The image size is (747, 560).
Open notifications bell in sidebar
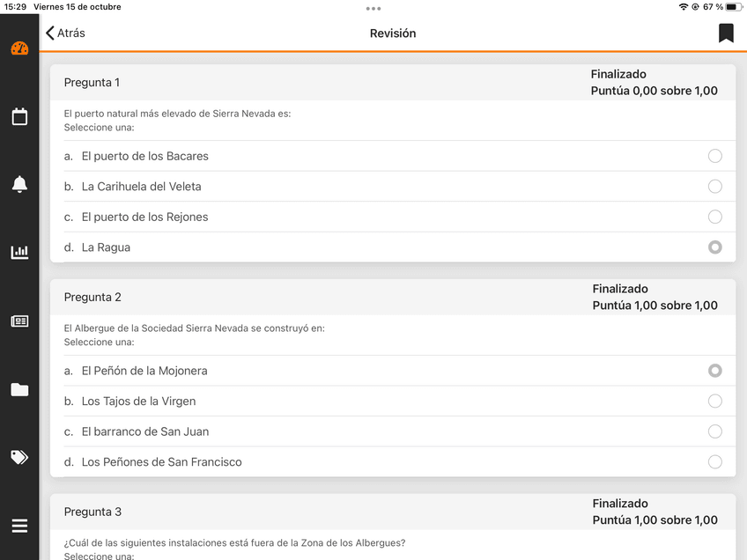(x=19, y=184)
